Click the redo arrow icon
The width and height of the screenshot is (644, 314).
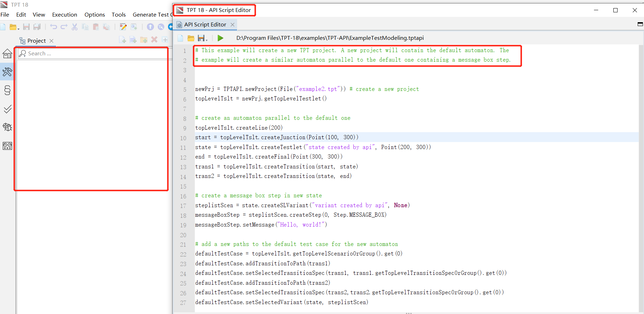64,27
